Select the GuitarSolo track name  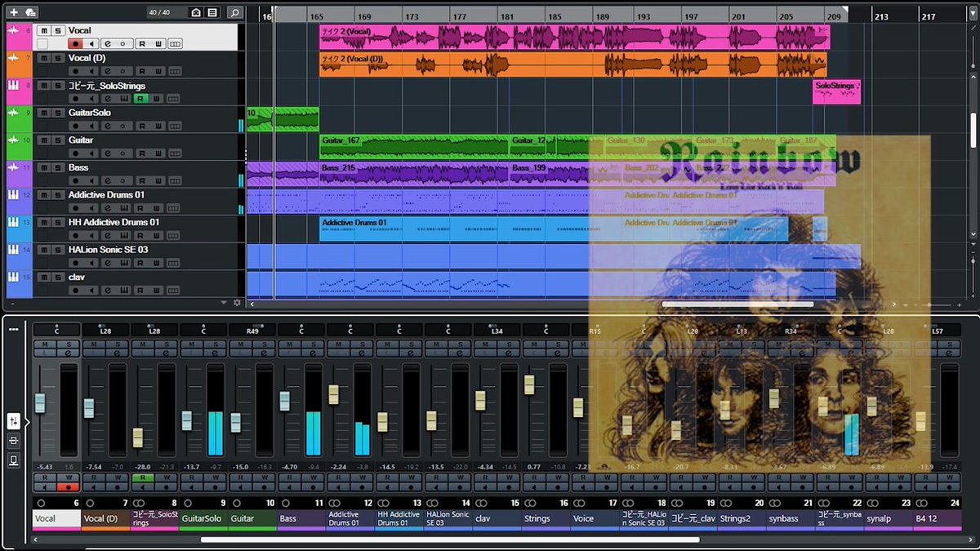(x=90, y=113)
